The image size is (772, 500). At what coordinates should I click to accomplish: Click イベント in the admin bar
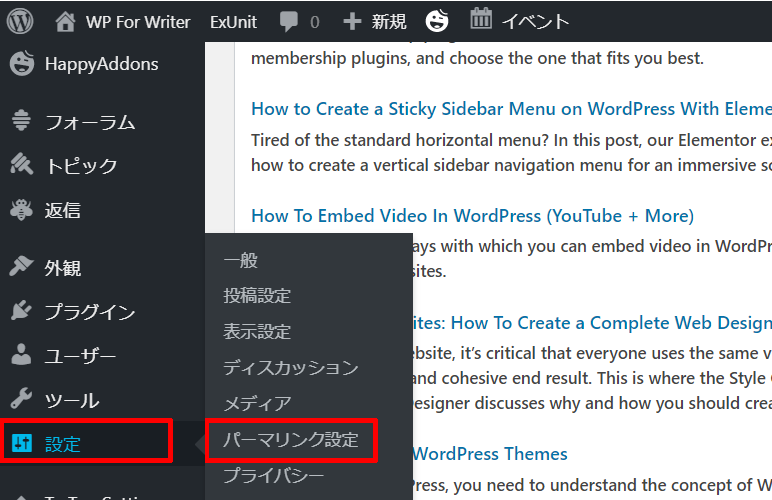[536, 22]
